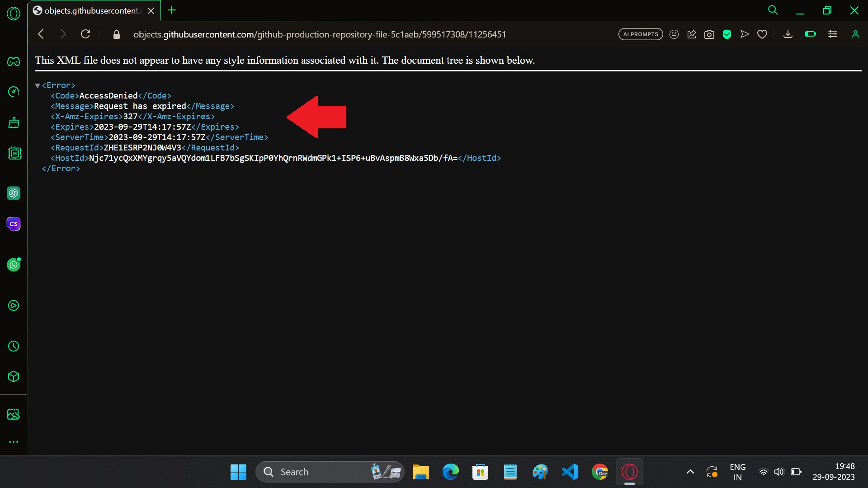
Task: Toggle the ad blocker shield
Action: (727, 34)
